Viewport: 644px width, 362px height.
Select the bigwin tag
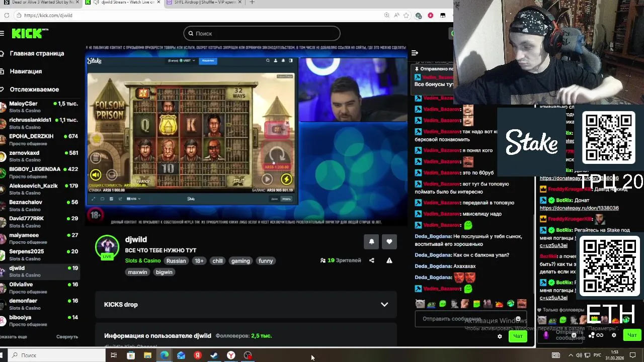coord(164,272)
